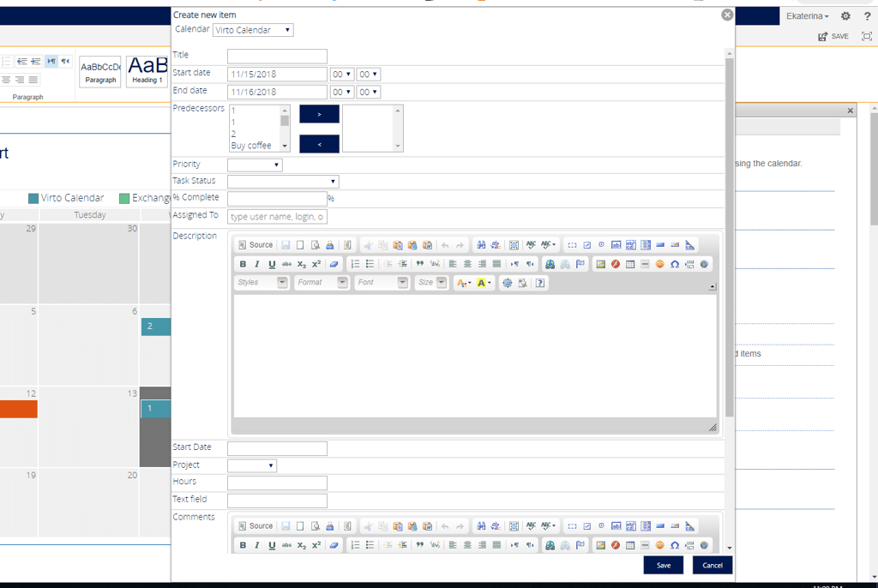Apply Bold in the Description editor

tap(243, 264)
